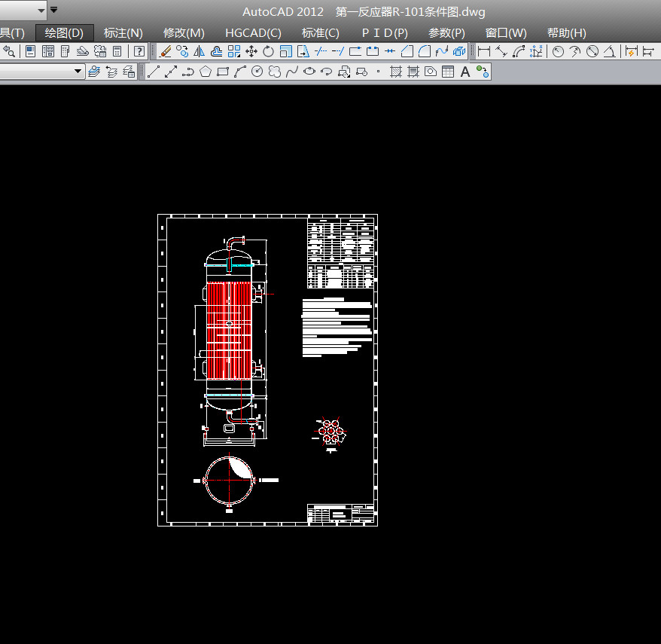Click the Zoom Previous icon

click(x=9, y=51)
